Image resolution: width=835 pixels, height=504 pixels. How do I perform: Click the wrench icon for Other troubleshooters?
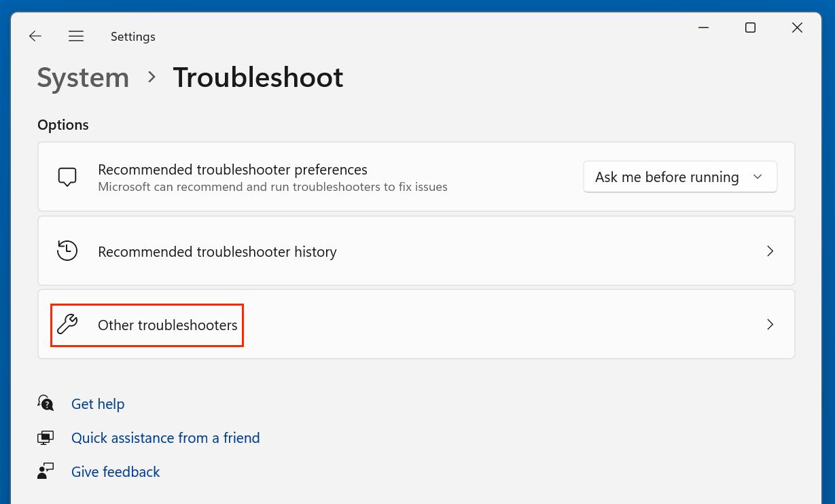tap(67, 325)
